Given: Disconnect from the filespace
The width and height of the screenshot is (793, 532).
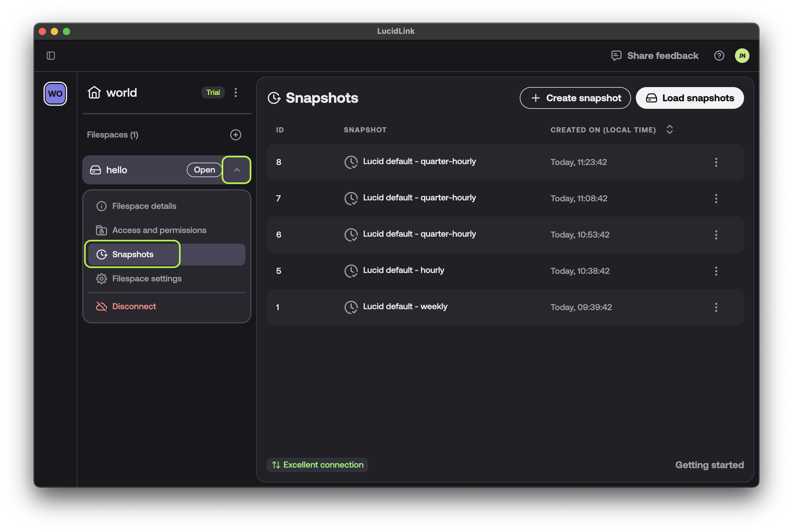Looking at the screenshot, I should click(x=166, y=307).
